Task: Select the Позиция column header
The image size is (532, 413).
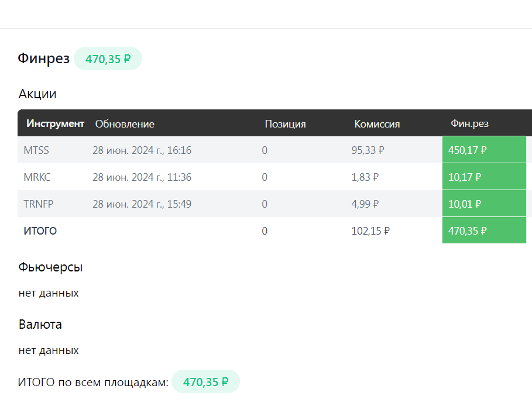Action: pos(286,124)
